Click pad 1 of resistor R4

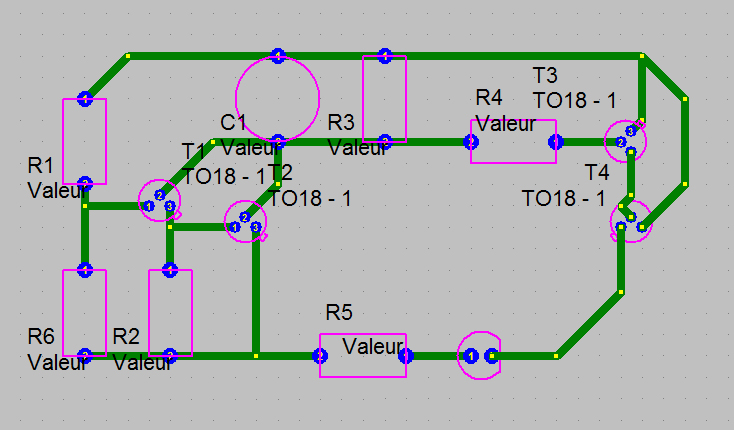click(x=556, y=142)
